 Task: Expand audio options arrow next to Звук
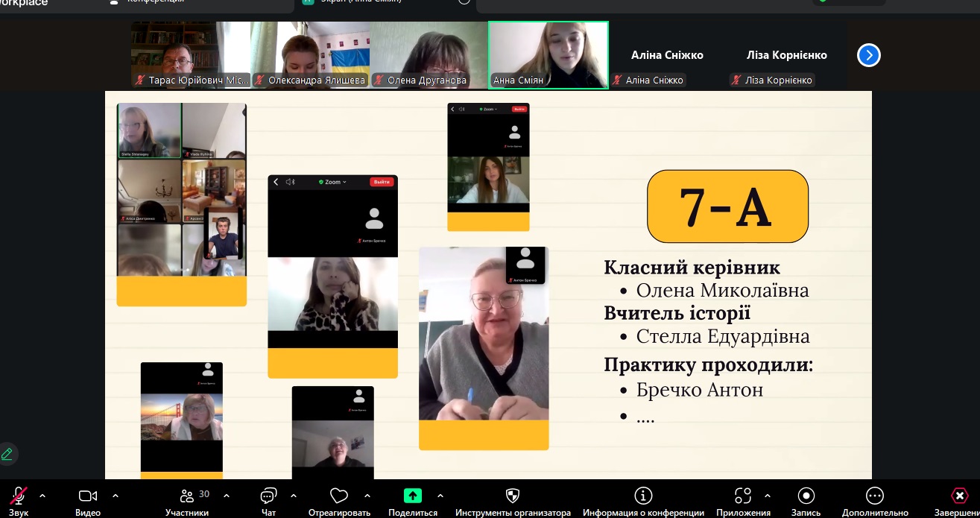(x=42, y=496)
